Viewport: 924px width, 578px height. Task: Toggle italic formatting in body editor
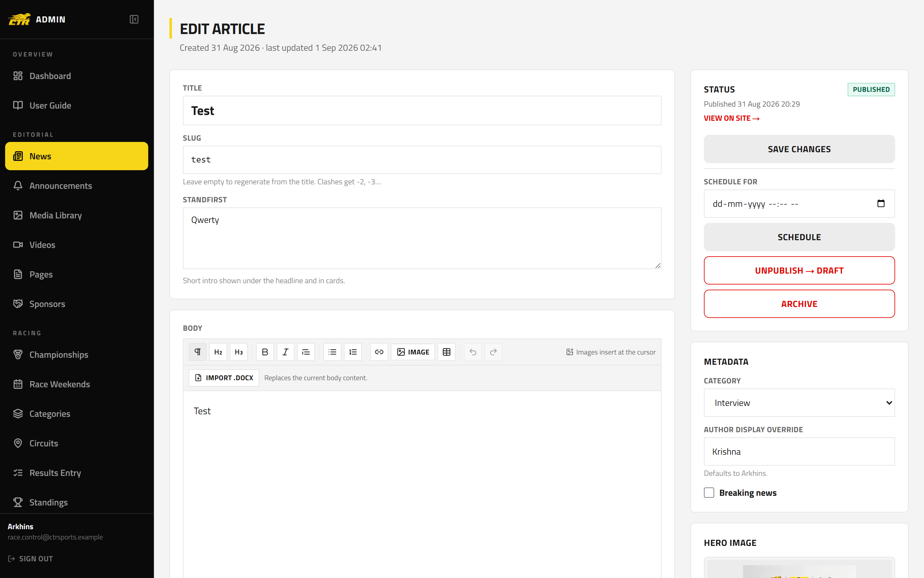[x=286, y=352]
